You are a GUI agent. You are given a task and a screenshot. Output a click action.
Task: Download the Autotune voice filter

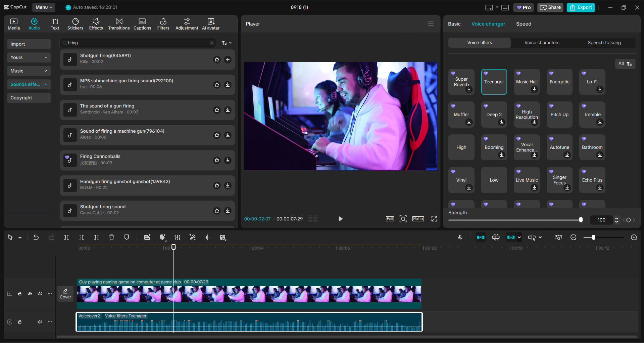[567, 155]
